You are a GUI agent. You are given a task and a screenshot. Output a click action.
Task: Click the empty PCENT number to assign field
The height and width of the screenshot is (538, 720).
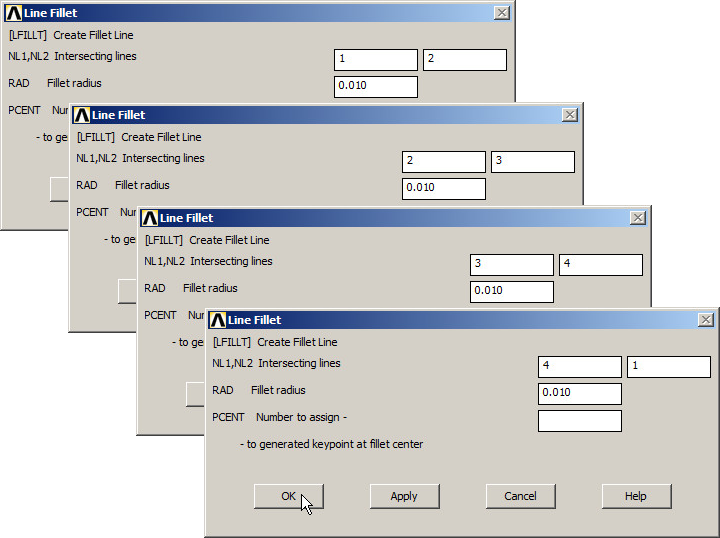(579, 421)
